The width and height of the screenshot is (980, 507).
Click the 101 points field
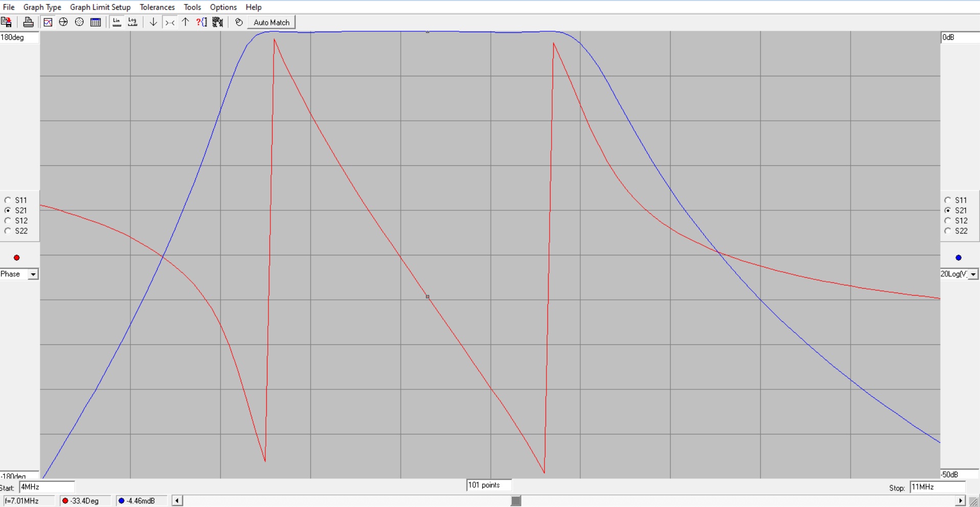click(489, 485)
